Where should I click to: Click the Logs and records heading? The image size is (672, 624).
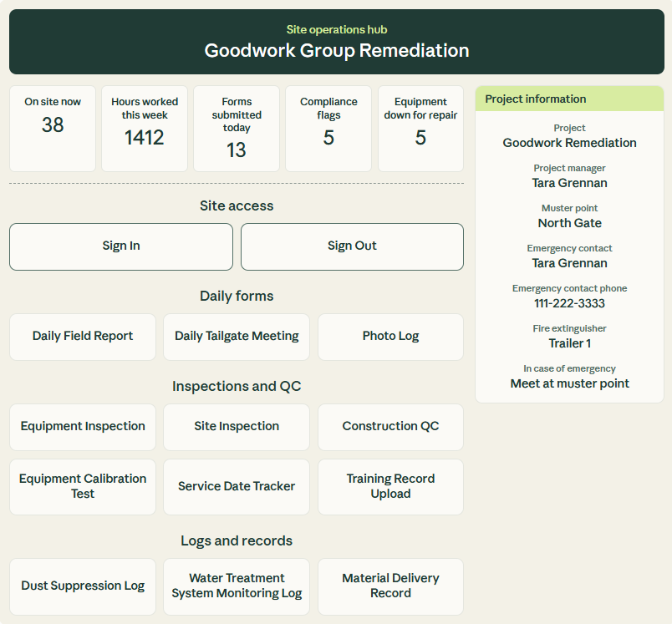(237, 541)
